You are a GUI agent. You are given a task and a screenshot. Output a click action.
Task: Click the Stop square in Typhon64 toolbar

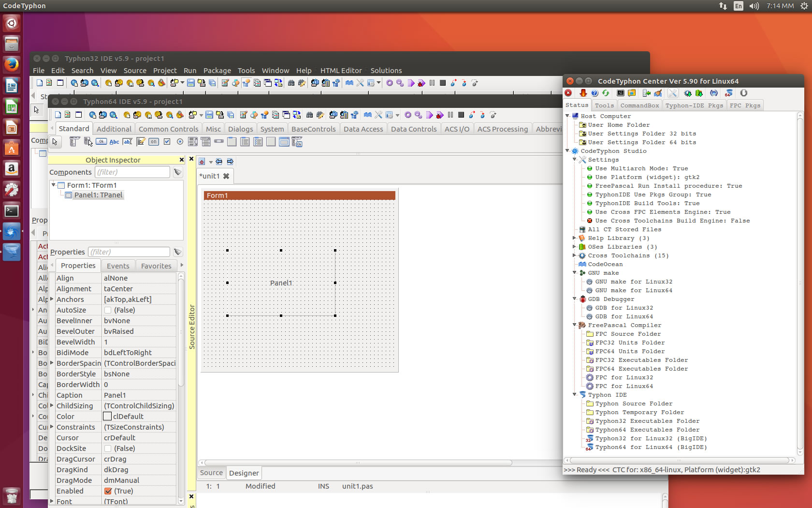[461, 115]
